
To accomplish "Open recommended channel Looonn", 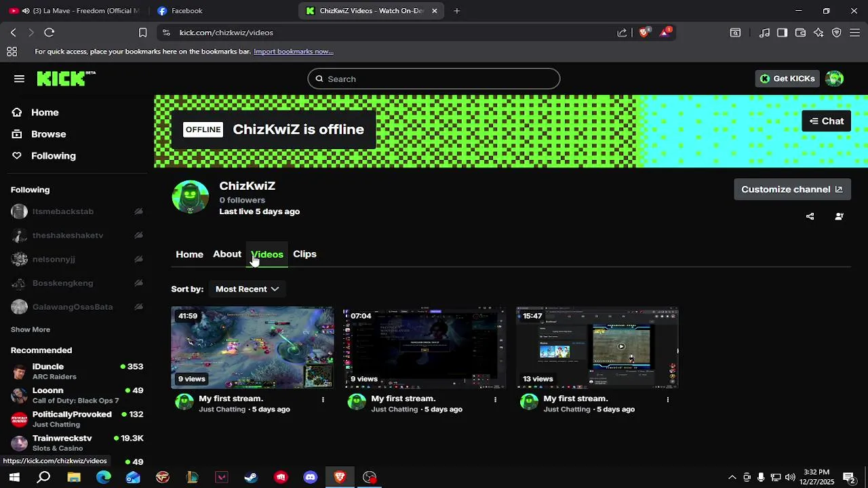I will 77,395.
